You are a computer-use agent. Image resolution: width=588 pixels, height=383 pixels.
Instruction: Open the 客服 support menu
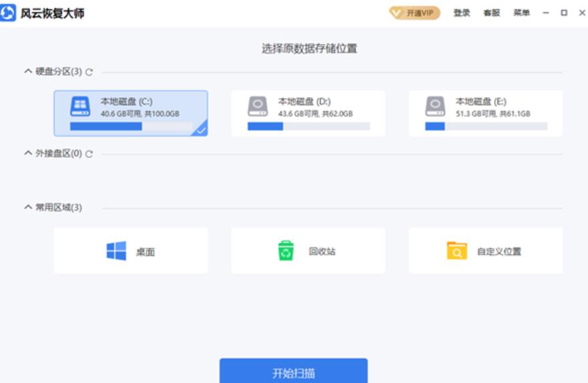coord(492,13)
